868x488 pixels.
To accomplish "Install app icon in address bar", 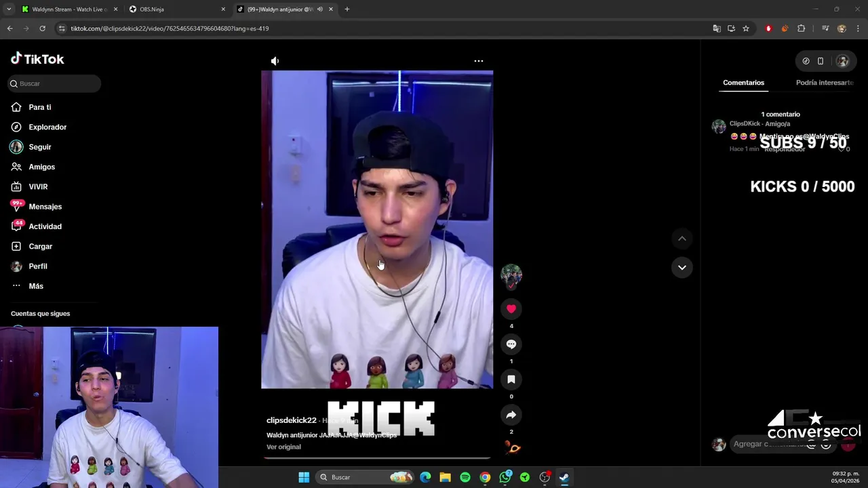I will (x=731, y=28).
